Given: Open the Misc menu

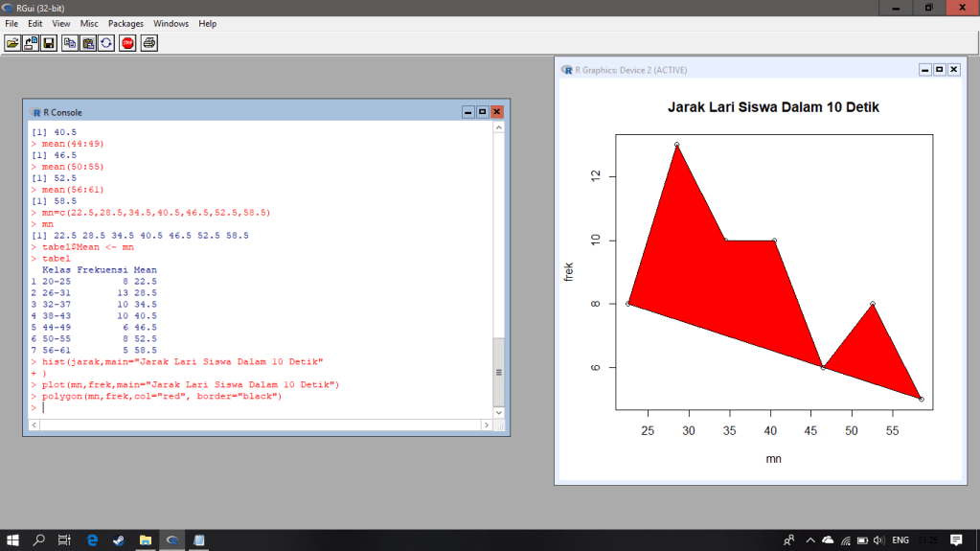Looking at the screenshot, I should [89, 23].
